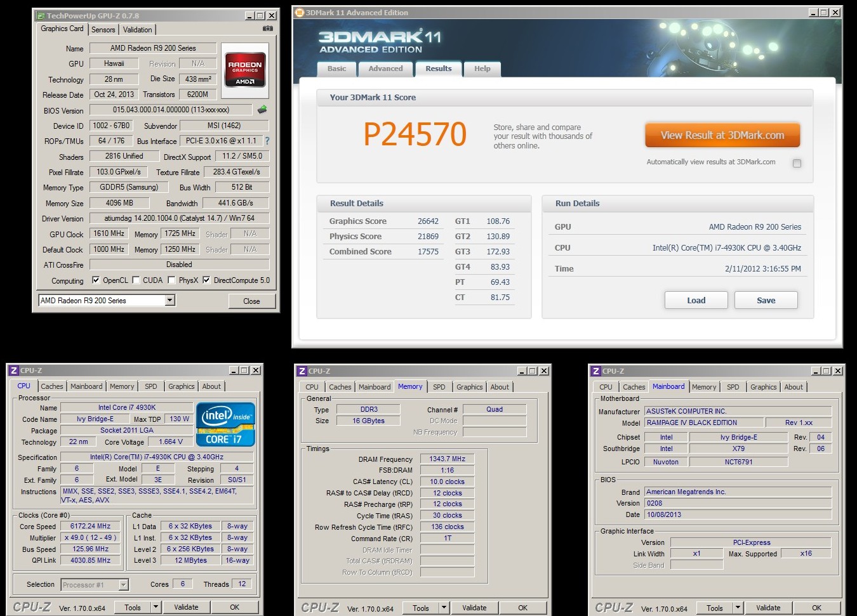Click the Bus Interface question mark icon
This screenshot has width=857, height=616.
267,141
